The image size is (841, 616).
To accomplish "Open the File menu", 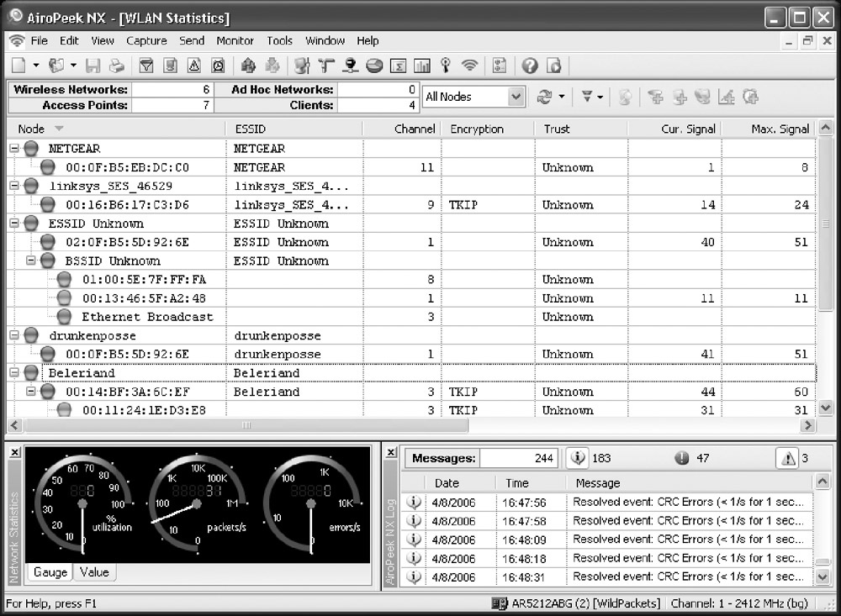I will point(40,40).
